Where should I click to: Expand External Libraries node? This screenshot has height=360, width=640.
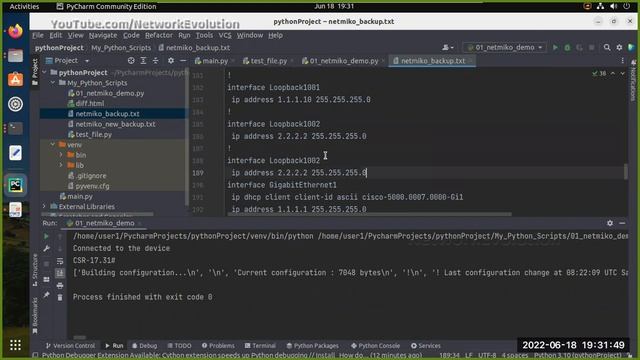[44, 207]
